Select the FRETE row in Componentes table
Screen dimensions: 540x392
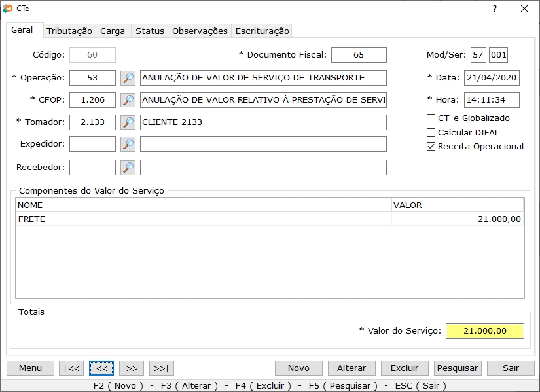point(196,219)
